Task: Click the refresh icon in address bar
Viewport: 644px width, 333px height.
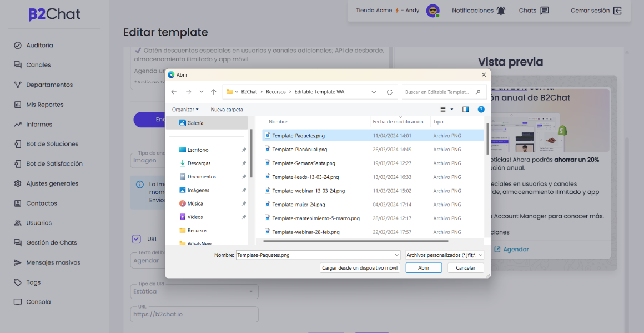Action: [x=389, y=92]
